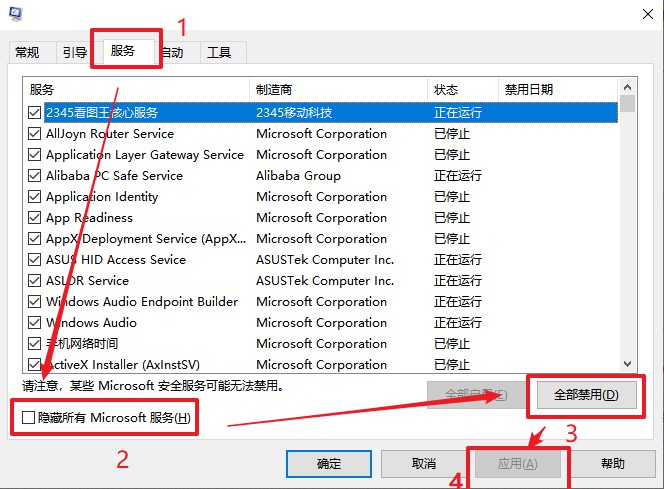Screen dimensions: 664x489
Task: Click 正在运行 status in Windows Audio row
Action: [457, 323]
